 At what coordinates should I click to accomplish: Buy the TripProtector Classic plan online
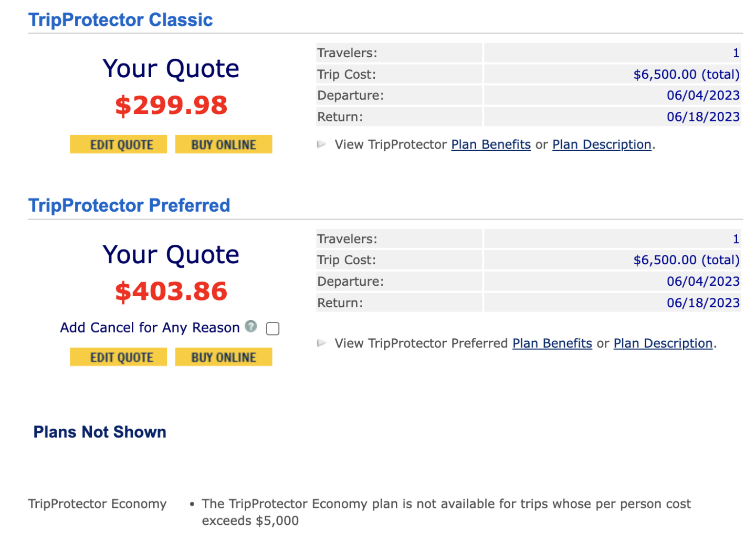click(224, 144)
